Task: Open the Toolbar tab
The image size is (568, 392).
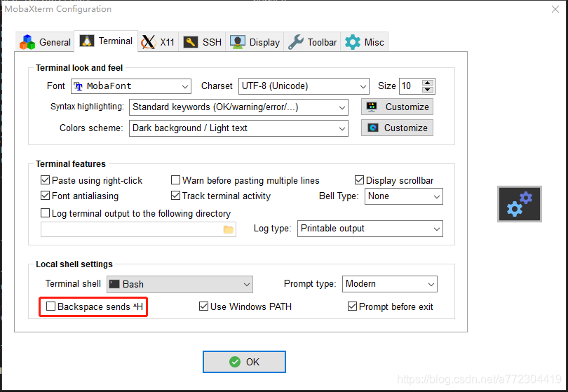Action: 312,42
